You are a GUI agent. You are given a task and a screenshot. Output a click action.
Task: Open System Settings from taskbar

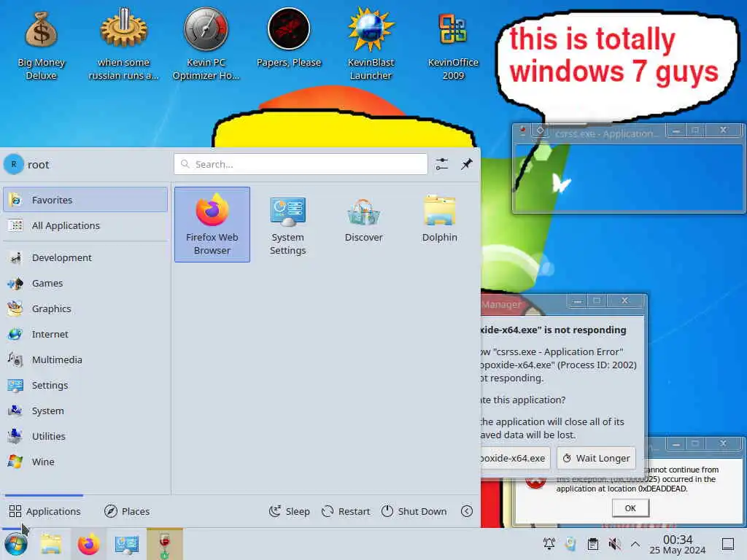tap(126, 544)
